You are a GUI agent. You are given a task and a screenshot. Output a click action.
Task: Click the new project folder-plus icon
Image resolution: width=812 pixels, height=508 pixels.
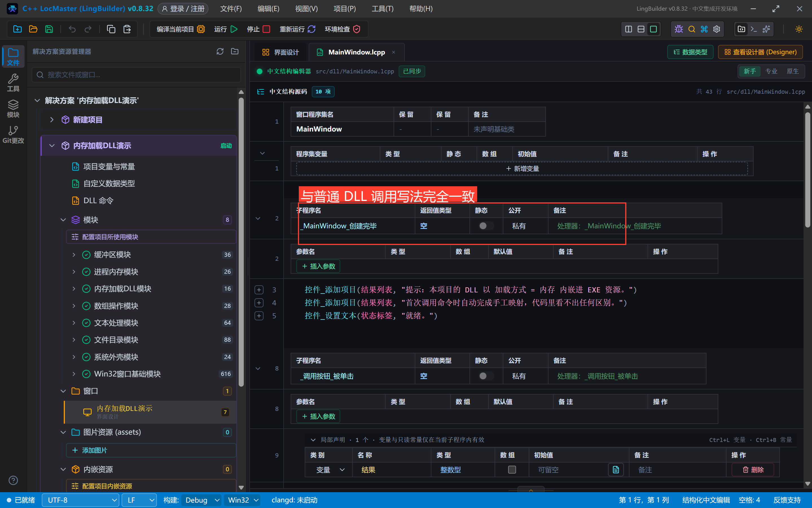point(17,29)
